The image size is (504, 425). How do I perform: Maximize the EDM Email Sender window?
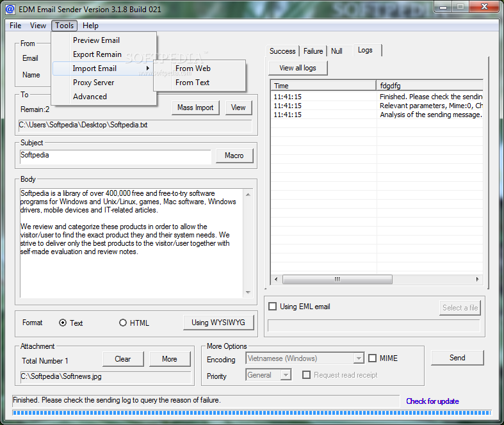460,7
